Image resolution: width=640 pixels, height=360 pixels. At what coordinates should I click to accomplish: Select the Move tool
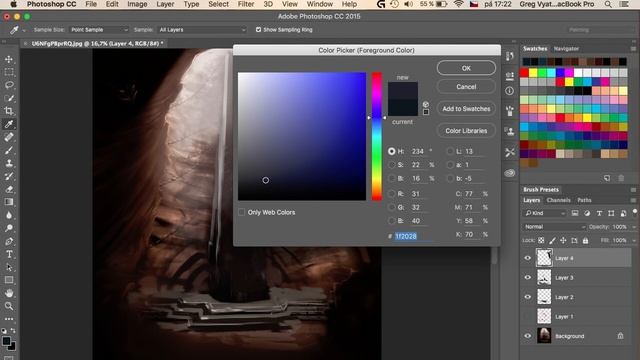point(9,59)
